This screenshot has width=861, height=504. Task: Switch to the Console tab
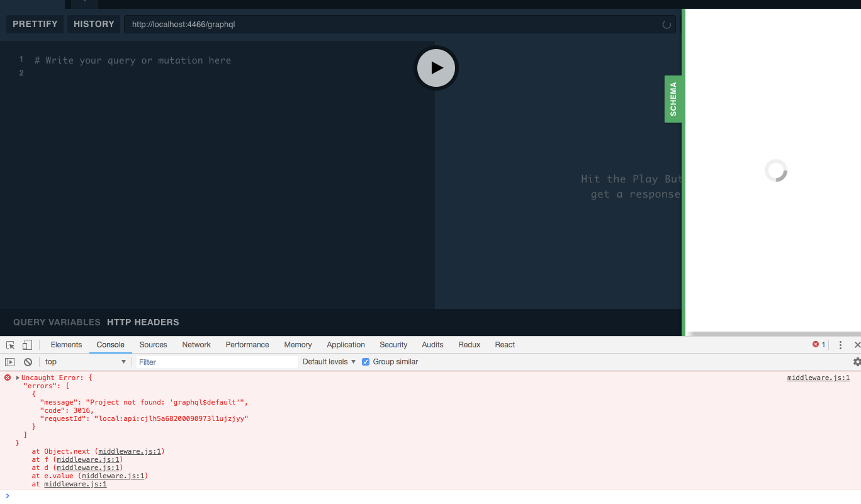(x=110, y=345)
